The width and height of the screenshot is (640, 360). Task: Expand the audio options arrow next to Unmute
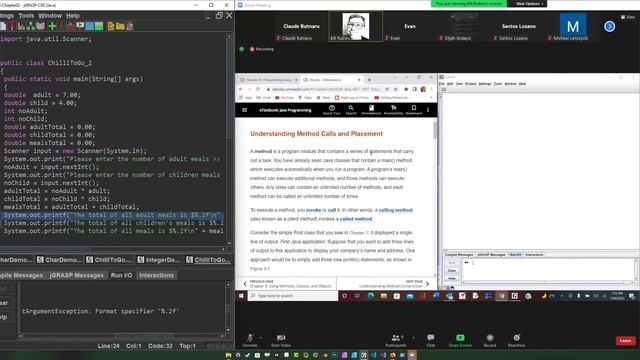(x=261, y=338)
